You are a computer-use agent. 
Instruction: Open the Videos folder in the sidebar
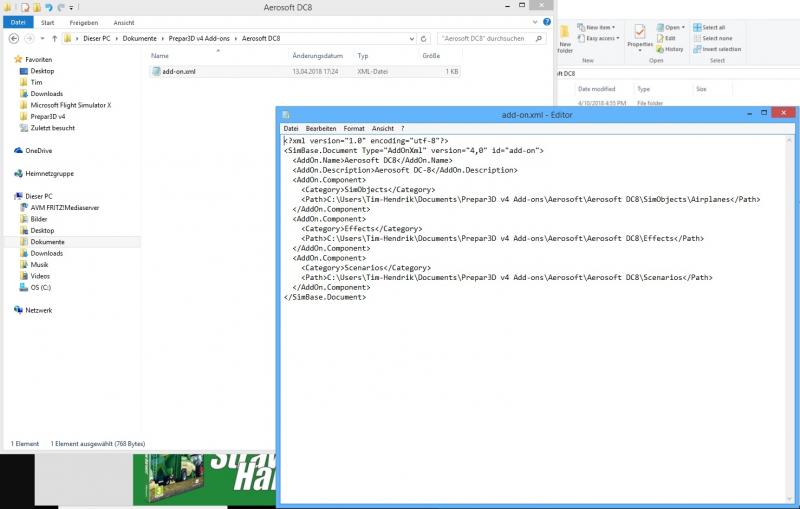[40, 276]
